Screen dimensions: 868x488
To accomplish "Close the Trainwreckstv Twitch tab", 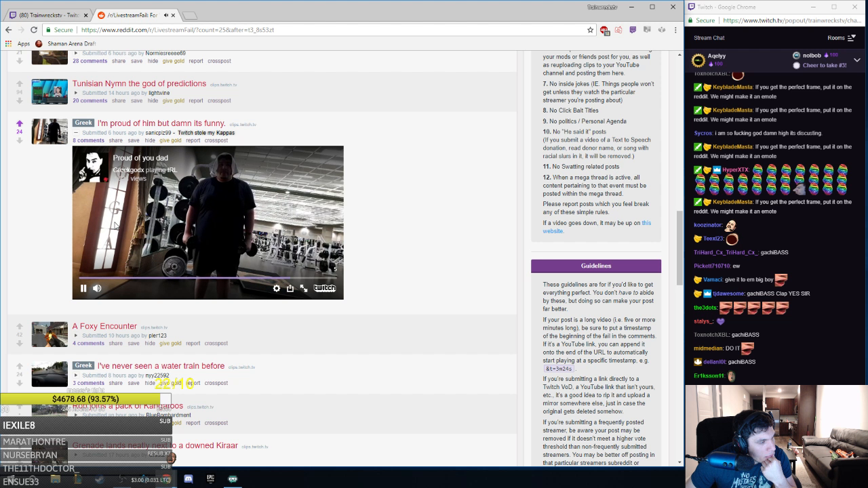I will [x=86, y=15].
